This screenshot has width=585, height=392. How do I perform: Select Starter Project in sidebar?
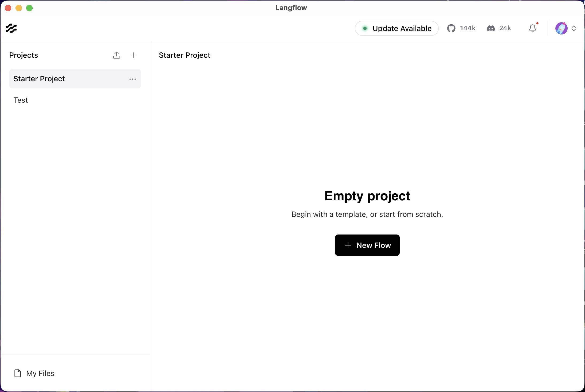click(39, 79)
